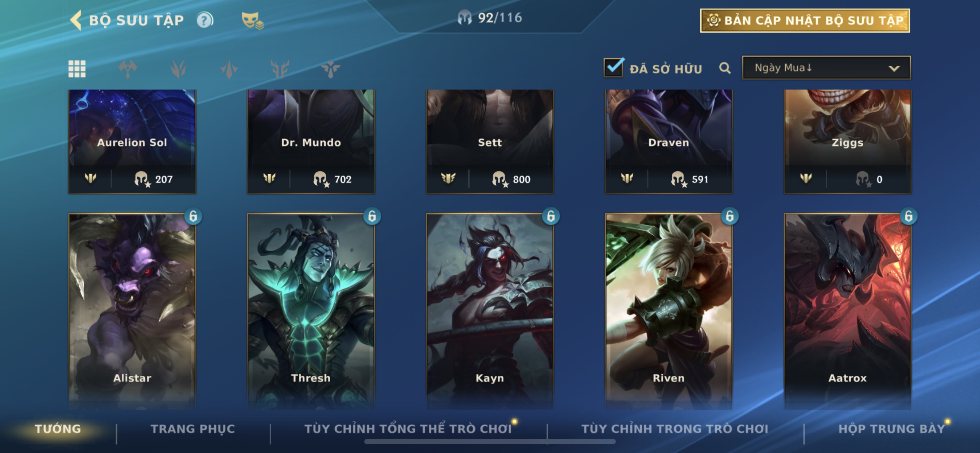Viewport: 980px width, 453px height.
Task: Switch to the Trang Phục tab
Action: [x=193, y=429]
